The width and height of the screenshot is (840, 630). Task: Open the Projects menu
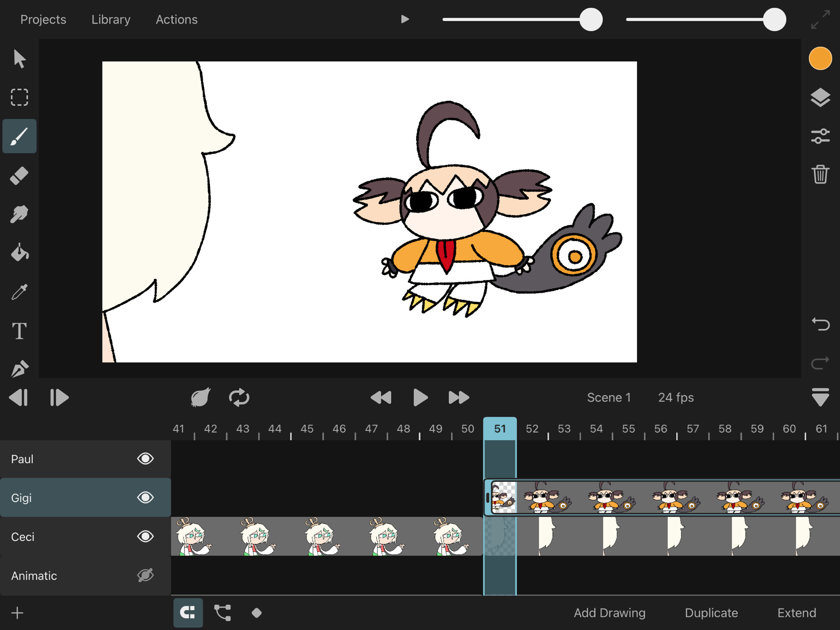click(x=43, y=19)
